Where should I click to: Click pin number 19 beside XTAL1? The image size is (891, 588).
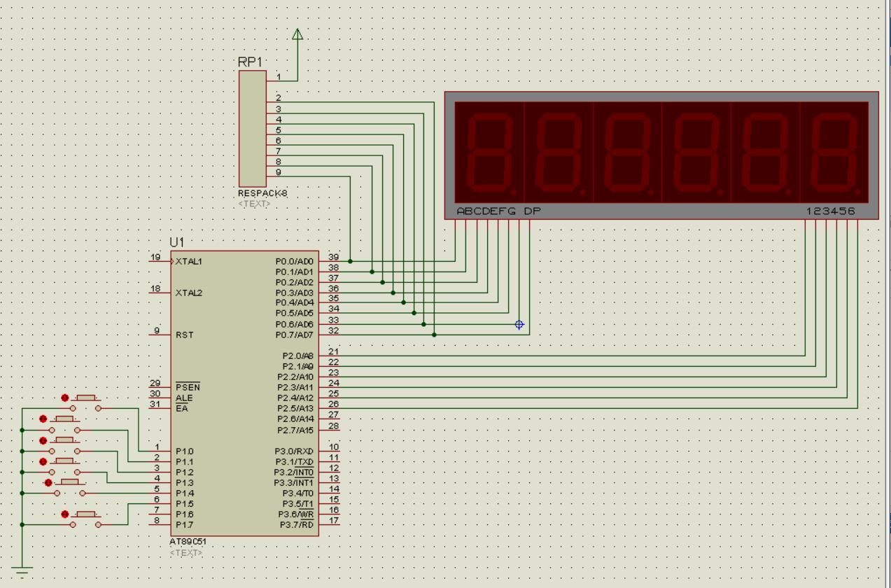point(155,257)
